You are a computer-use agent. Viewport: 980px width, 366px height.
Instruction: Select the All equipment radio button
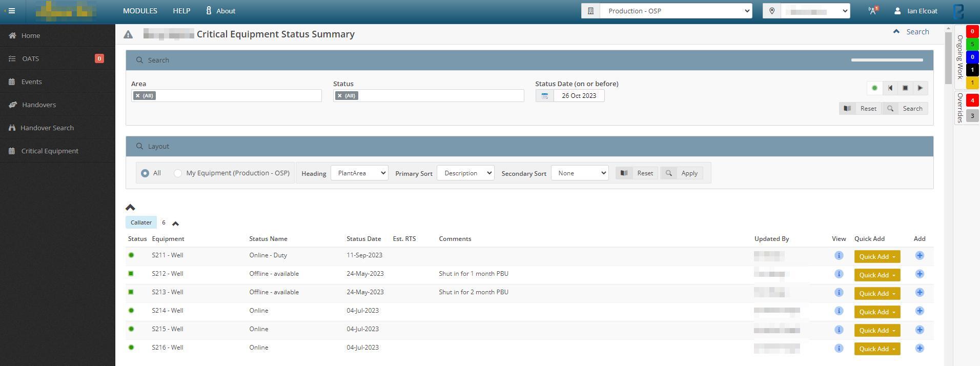tap(145, 173)
